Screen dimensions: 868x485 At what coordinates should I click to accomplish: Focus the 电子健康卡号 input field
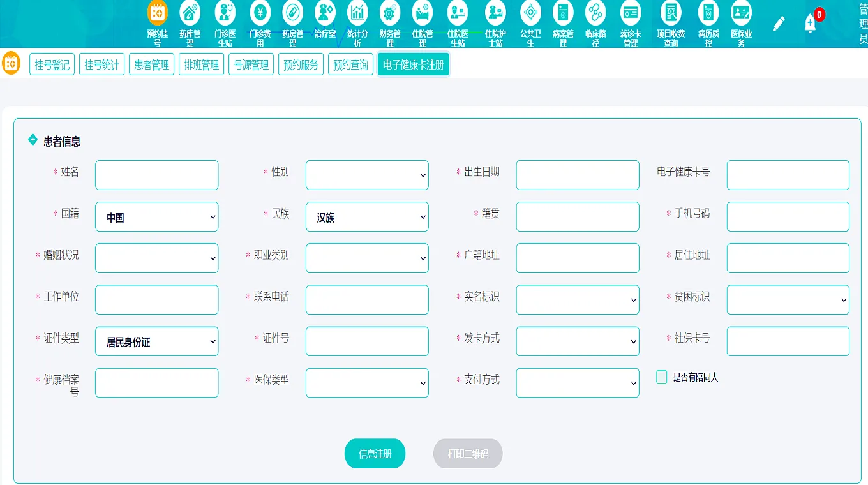[x=788, y=175]
